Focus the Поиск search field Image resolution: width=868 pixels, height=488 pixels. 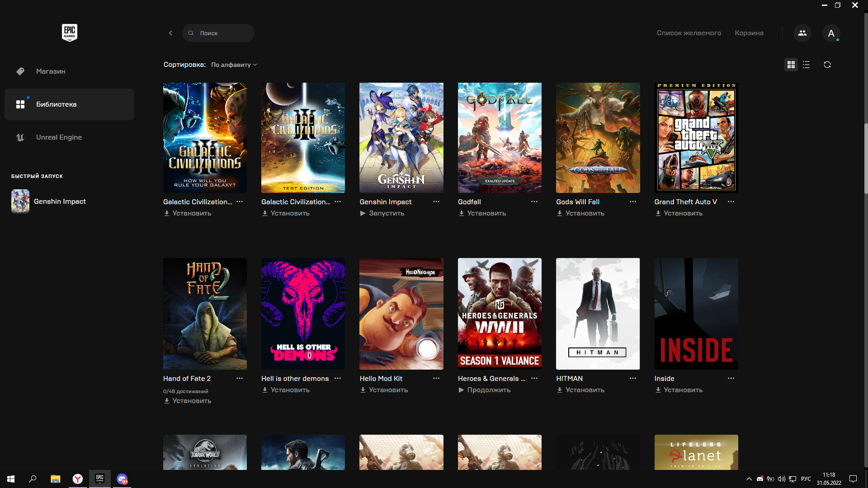(218, 33)
